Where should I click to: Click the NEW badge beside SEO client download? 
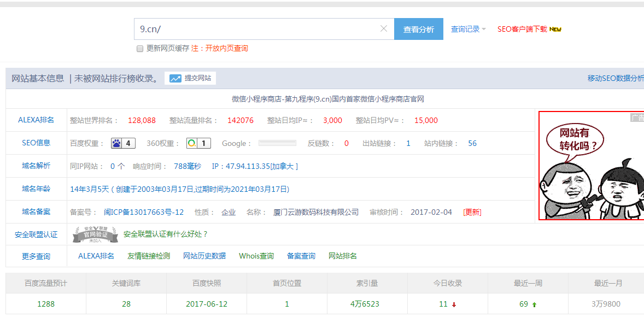555,30
